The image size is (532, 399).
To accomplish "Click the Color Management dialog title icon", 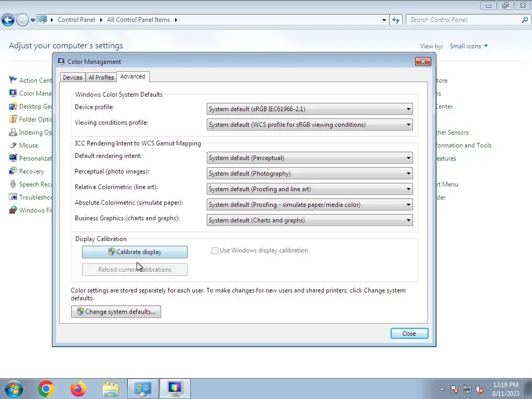I will click(61, 61).
